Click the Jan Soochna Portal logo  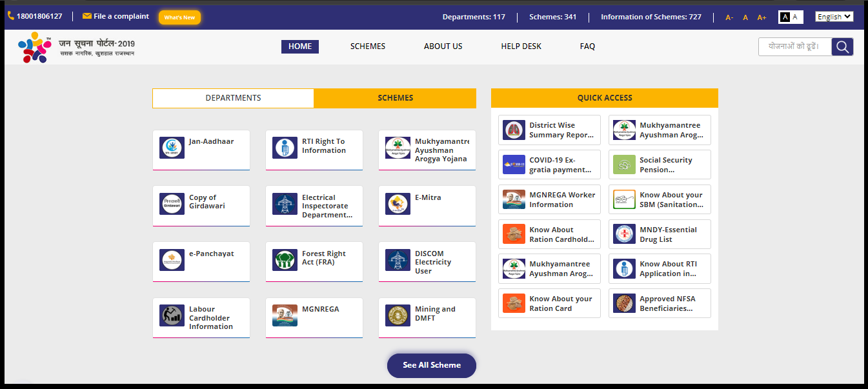coord(77,48)
